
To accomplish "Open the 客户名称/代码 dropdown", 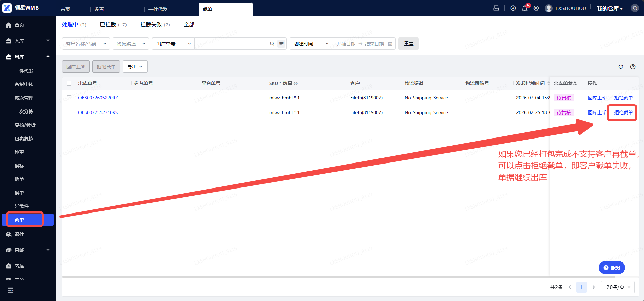I will (86, 44).
